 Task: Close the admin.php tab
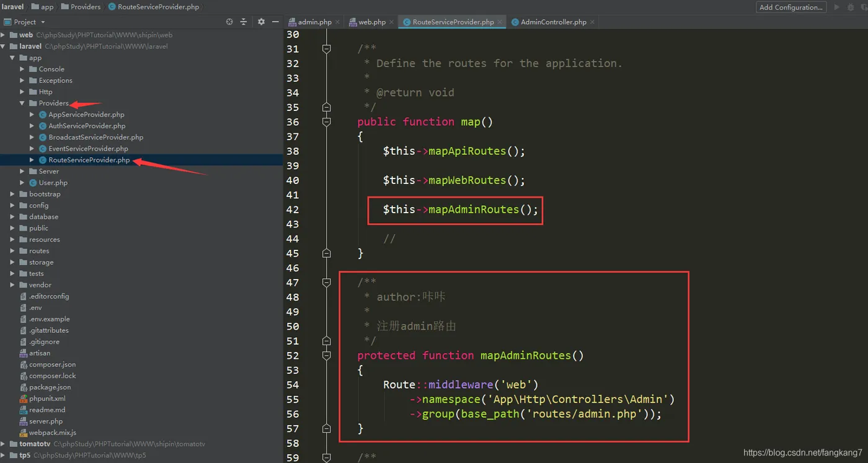[x=338, y=22]
